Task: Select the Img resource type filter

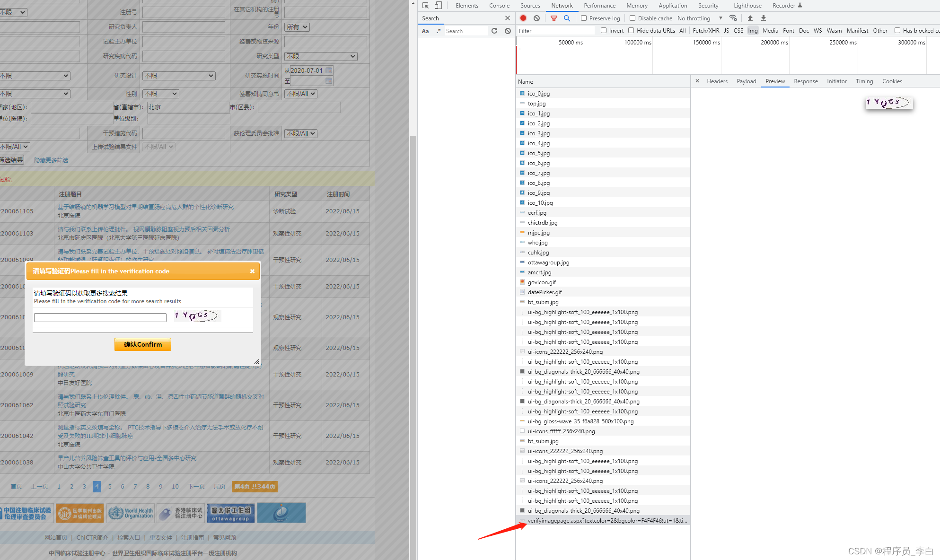Action: click(753, 31)
